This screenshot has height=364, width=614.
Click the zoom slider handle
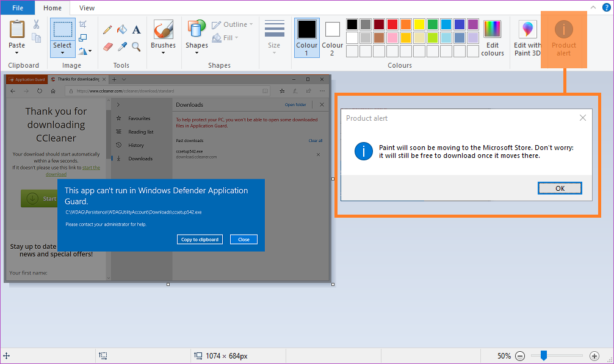click(x=544, y=355)
